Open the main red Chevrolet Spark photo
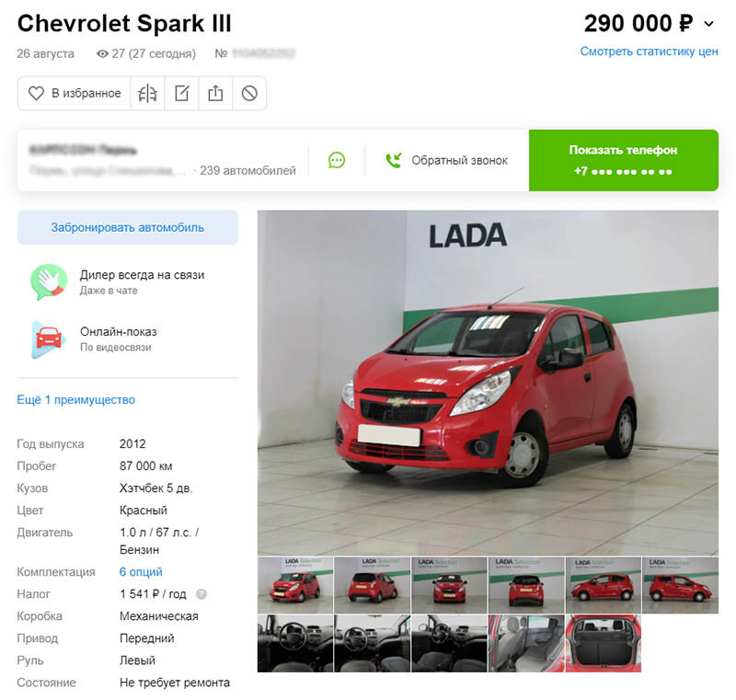This screenshot has width=736, height=700. (x=488, y=383)
